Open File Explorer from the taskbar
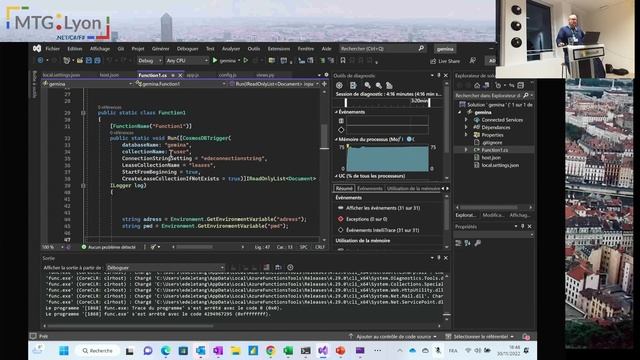Viewport: 640px width, 360px height. coord(236,351)
